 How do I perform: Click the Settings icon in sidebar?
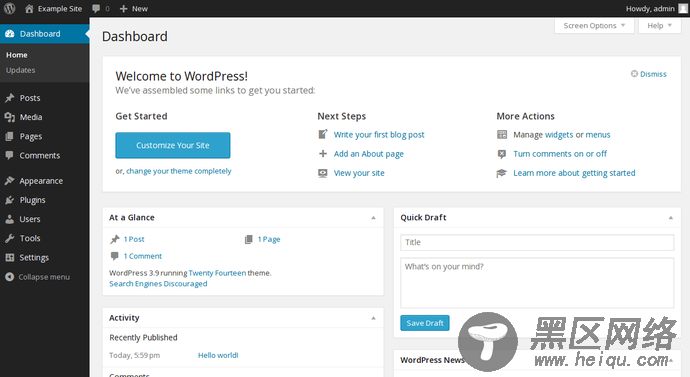10,257
